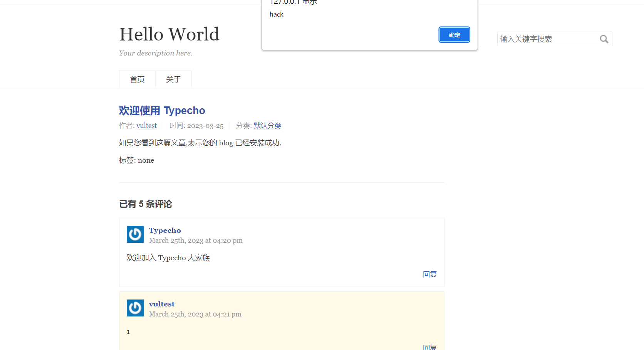Click the hack alert message text
Image resolution: width=644 pixels, height=350 pixels.
tap(276, 14)
